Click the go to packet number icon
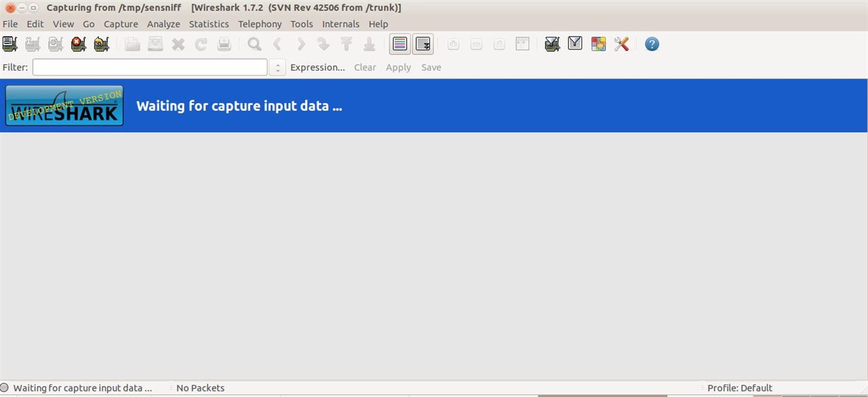The height and width of the screenshot is (397, 868). (x=323, y=44)
